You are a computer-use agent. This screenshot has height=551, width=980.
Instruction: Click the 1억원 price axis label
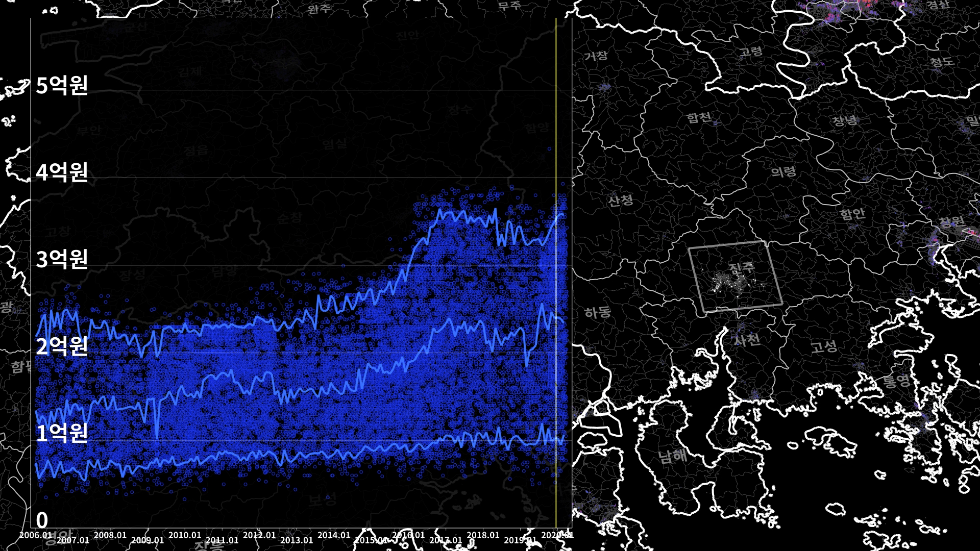(62, 433)
